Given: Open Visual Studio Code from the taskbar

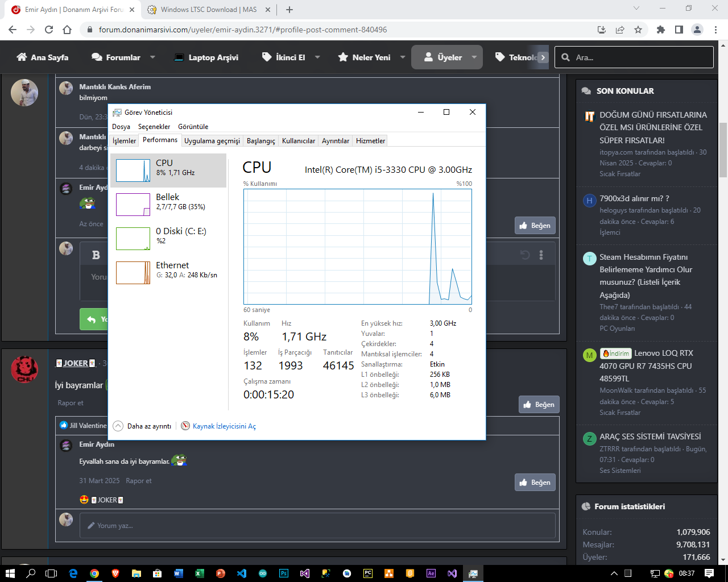Looking at the screenshot, I should (x=241, y=573).
